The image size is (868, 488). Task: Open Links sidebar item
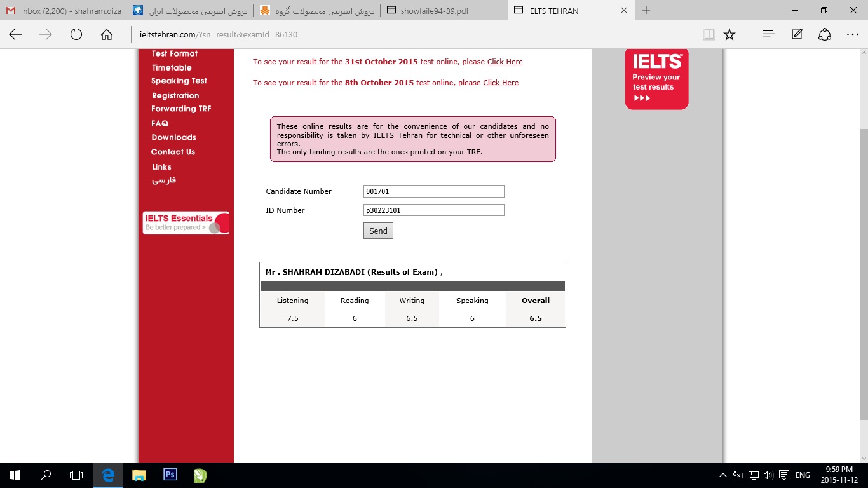161,166
